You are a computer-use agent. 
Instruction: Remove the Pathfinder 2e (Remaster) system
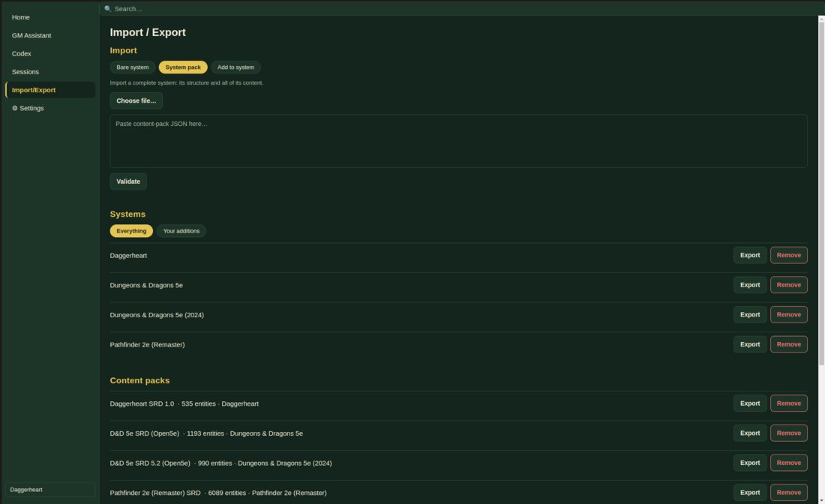[x=789, y=344]
